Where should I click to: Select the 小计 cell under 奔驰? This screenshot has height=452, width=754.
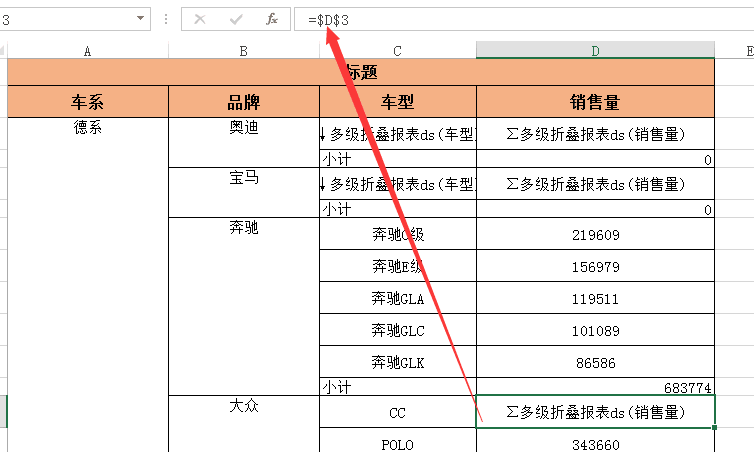398,387
